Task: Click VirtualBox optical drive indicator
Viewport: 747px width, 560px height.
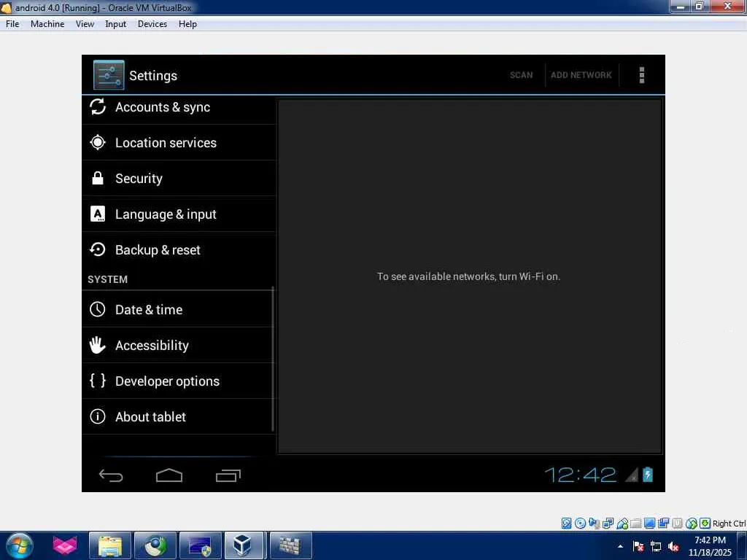Action: pyautogui.click(x=580, y=524)
